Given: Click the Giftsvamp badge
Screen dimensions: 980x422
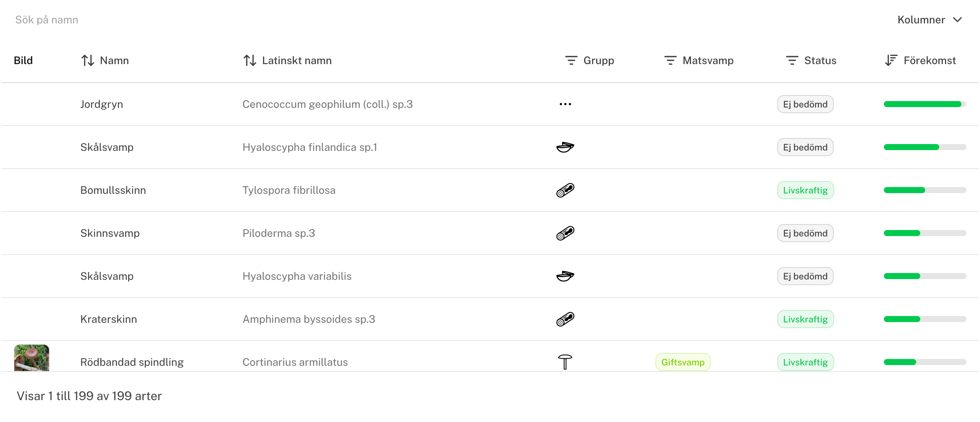Looking at the screenshot, I should (683, 362).
